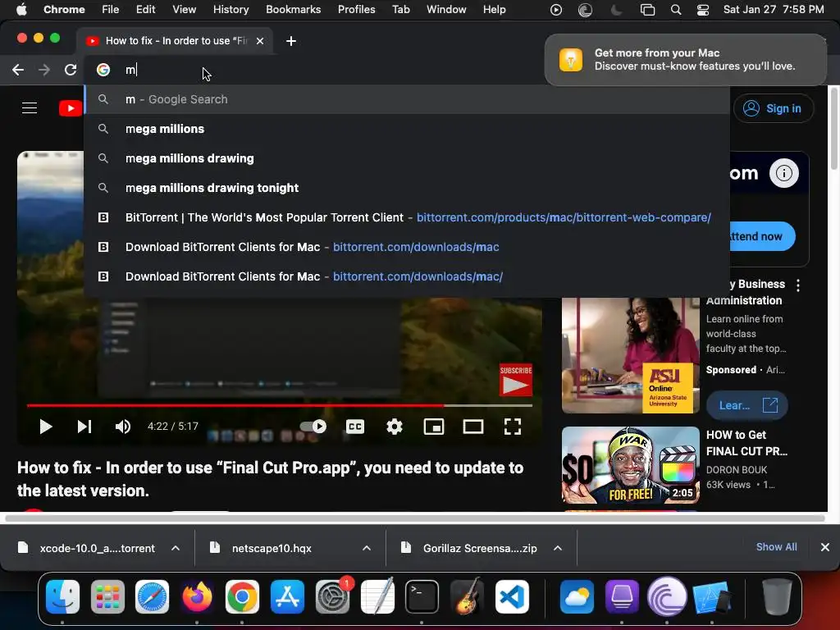840x630 pixels.
Task: Open Terminal from the Dock
Action: [422, 597]
